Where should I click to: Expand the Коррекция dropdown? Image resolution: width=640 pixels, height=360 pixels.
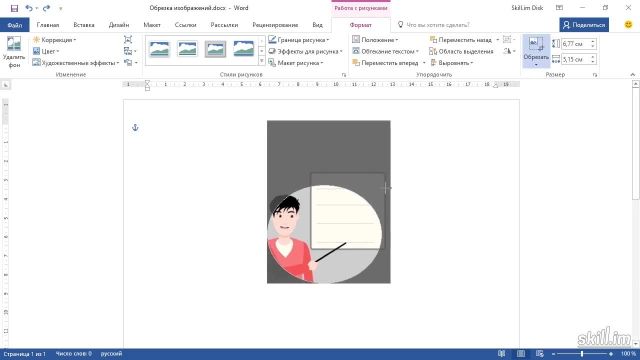coord(54,40)
